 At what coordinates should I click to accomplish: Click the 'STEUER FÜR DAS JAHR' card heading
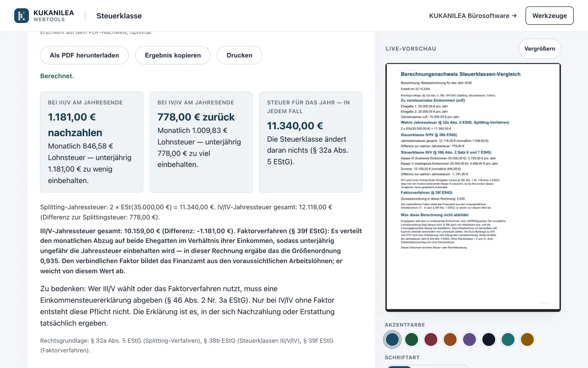308,107
